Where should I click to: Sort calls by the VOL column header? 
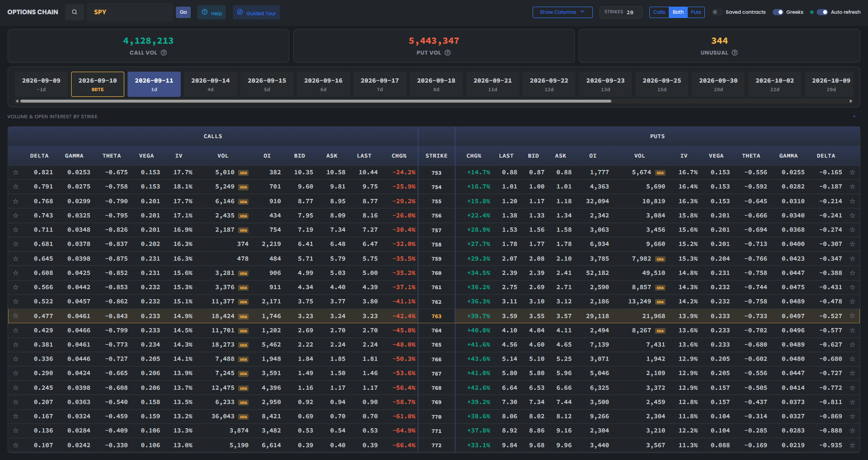click(223, 156)
